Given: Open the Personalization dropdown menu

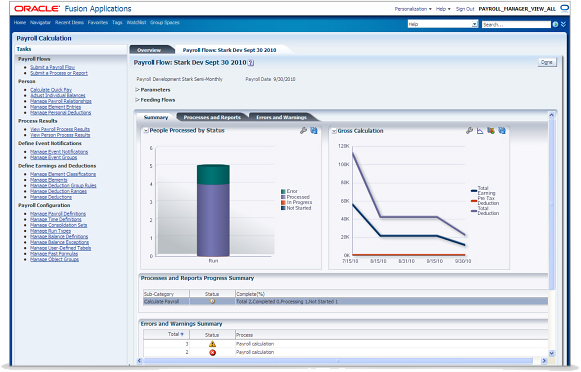Looking at the screenshot, I should (x=413, y=9).
